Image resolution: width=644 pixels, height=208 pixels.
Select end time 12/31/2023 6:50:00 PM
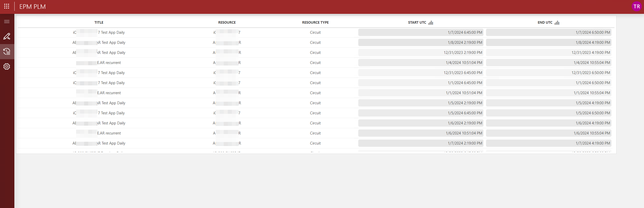(x=549, y=73)
